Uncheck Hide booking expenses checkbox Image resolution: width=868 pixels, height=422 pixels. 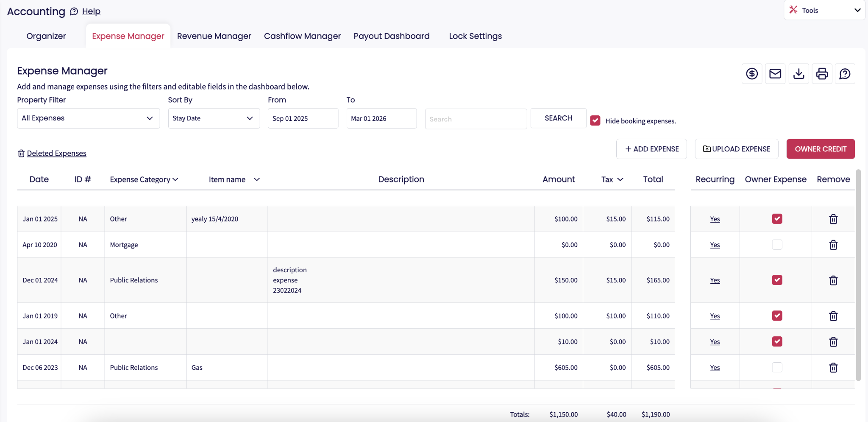595,120
